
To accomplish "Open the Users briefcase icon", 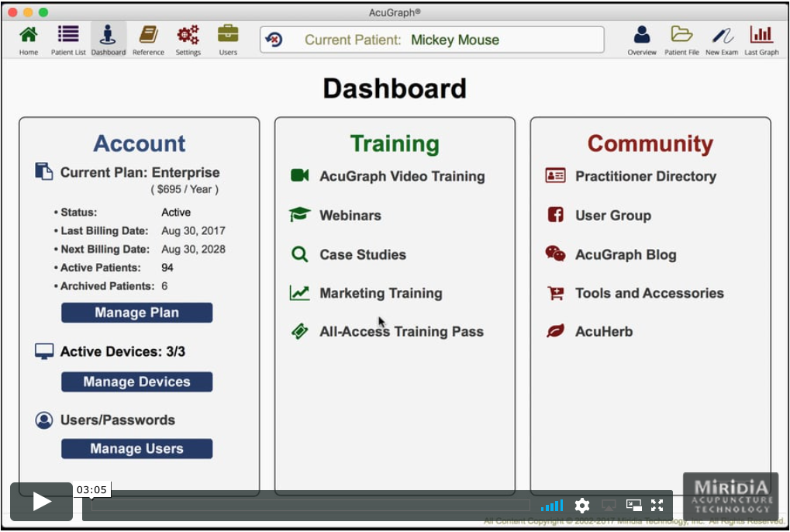I will pyautogui.click(x=228, y=40).
